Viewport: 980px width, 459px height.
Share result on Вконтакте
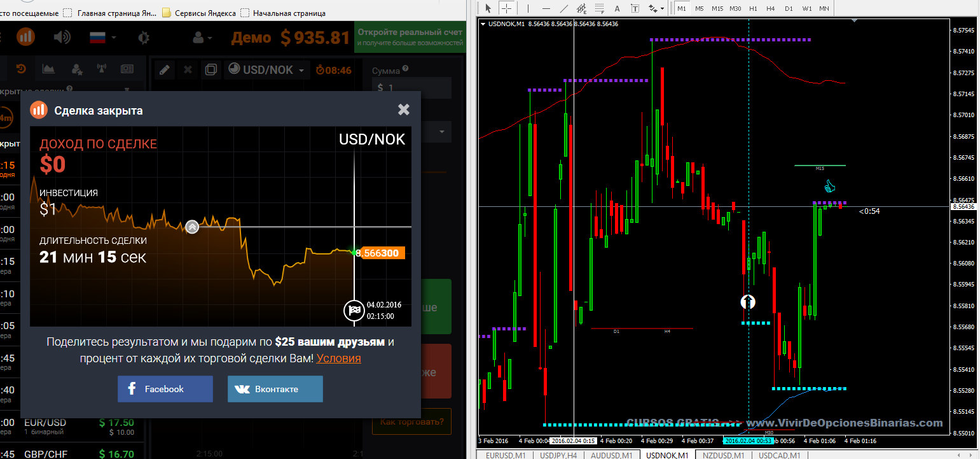275,389
